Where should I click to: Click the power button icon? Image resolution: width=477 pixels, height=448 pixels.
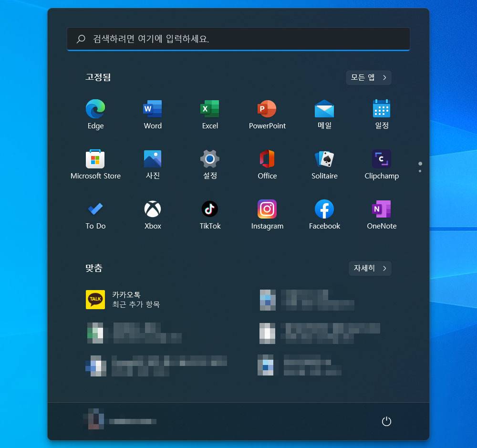386,421
